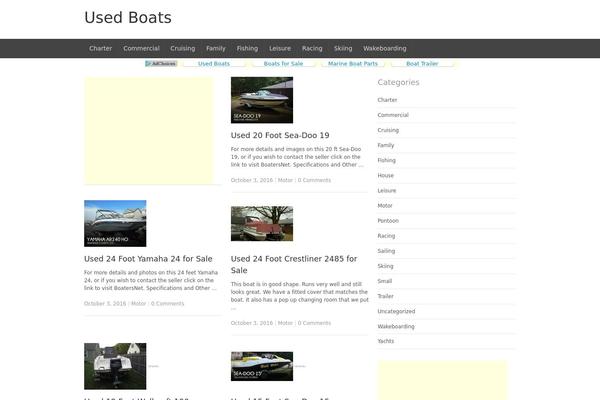Click the Yachts category in the sidebar
The width and height of the screenshot is (600, 400).
(x=385, y=341)
